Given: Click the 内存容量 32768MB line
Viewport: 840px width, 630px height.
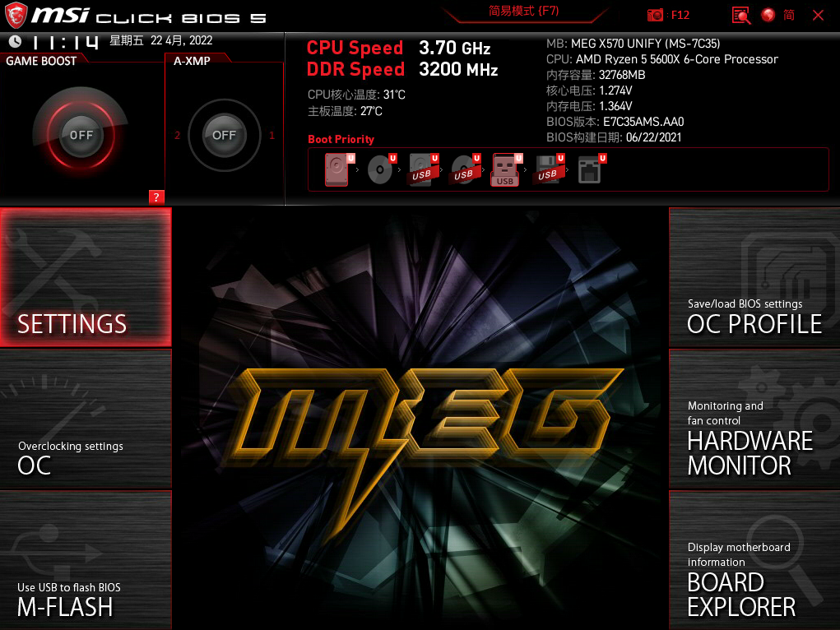Looking at the screenshot, I should click(596, 75).
